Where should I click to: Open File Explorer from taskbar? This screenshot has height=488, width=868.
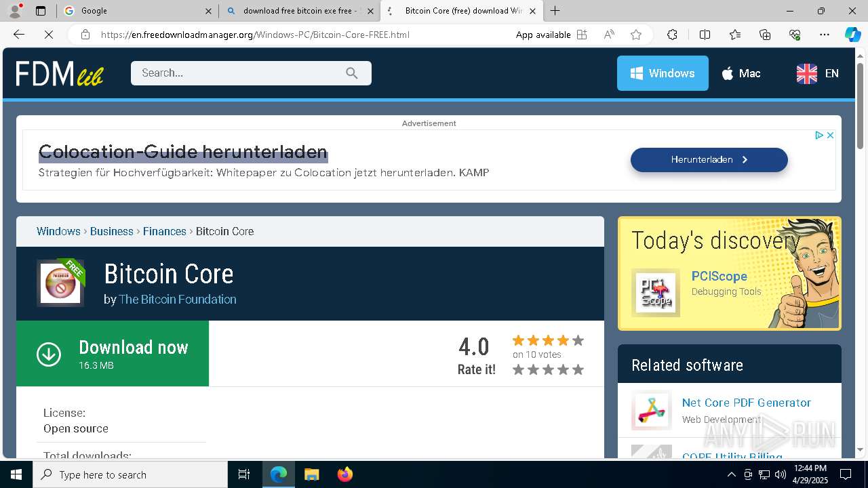point(311,474)
